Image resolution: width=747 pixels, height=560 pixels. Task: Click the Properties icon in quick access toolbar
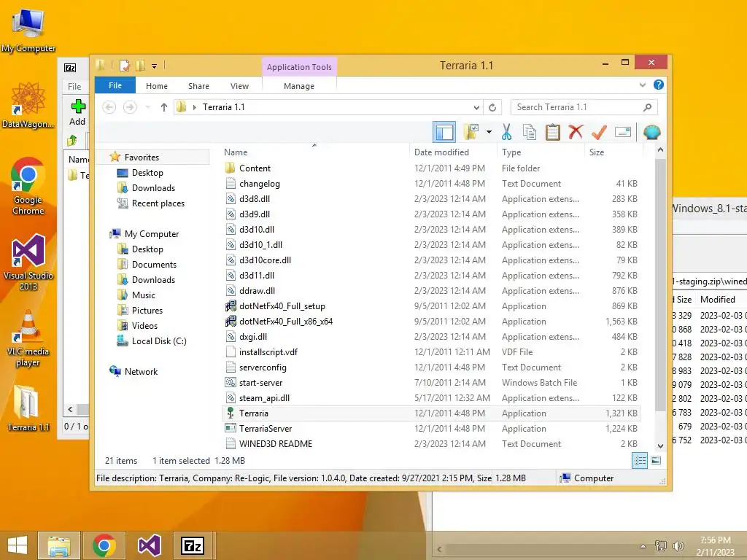(x=124, y=66)
